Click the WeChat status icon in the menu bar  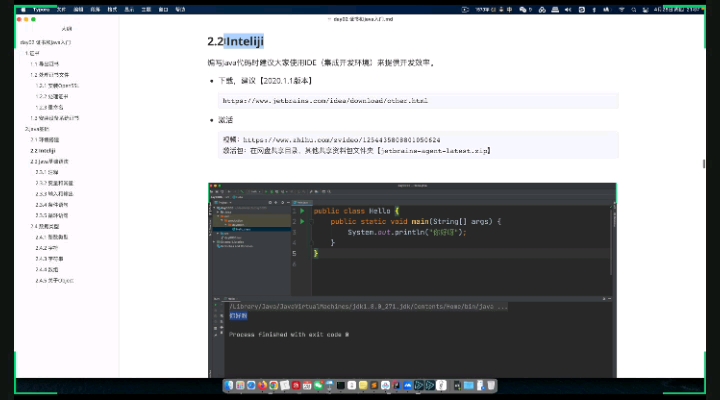tap(523, 10)
